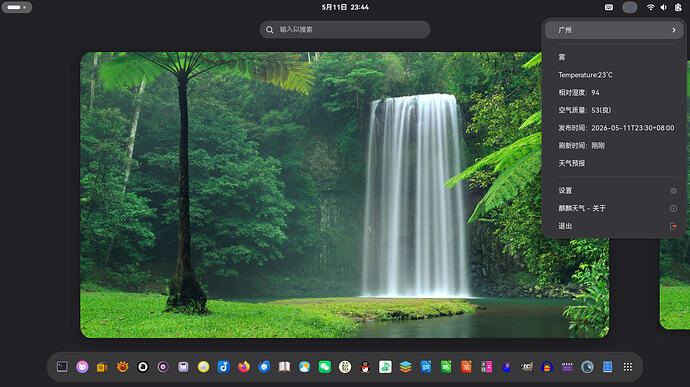Screen dimensions: 690x387
Task: Select the 空气质量:53(良) entry
Action: [x=614, y=110]
